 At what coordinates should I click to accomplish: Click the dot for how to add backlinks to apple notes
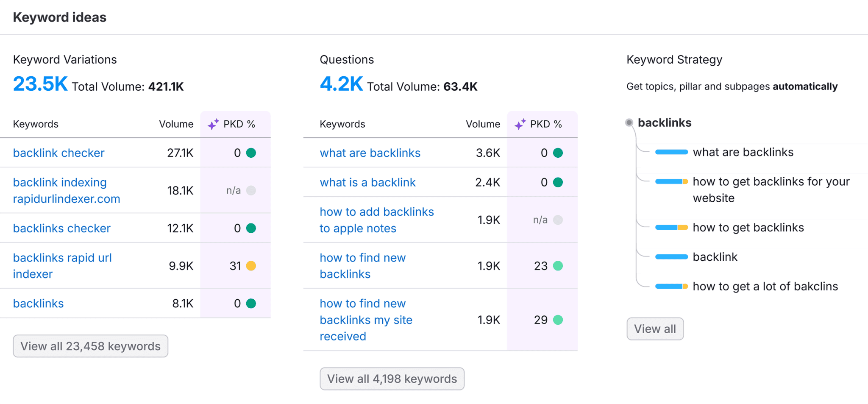(558, 220)
